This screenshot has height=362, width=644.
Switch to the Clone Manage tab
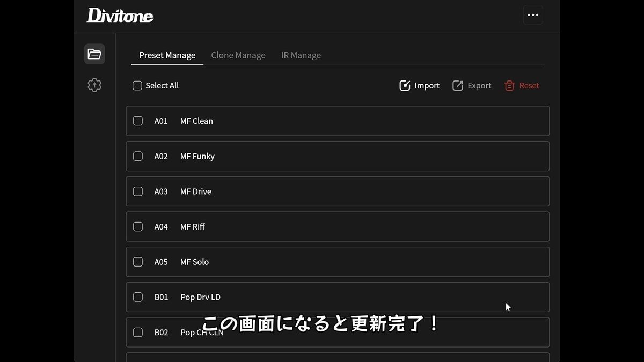click(238, 55)
